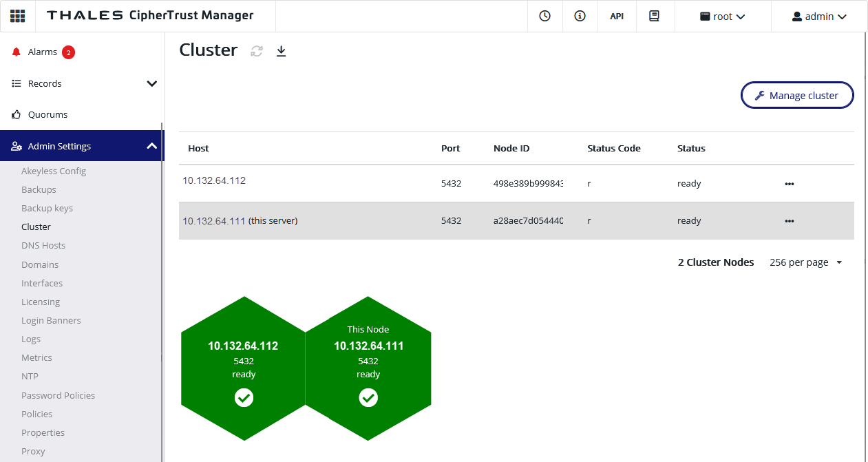Click the Node ID column header
This screenshot has width=868, height=462.
click(x=511, y=148)
